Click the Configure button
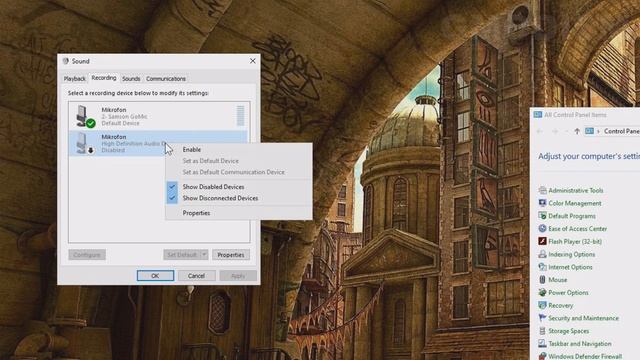 click(87, 255)
